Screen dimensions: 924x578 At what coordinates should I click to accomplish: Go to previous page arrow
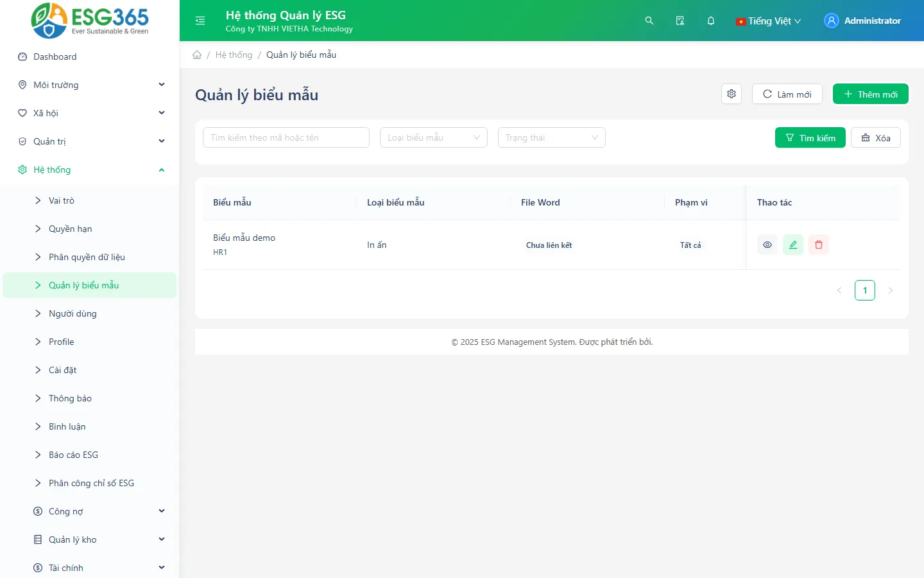point(839,290)
